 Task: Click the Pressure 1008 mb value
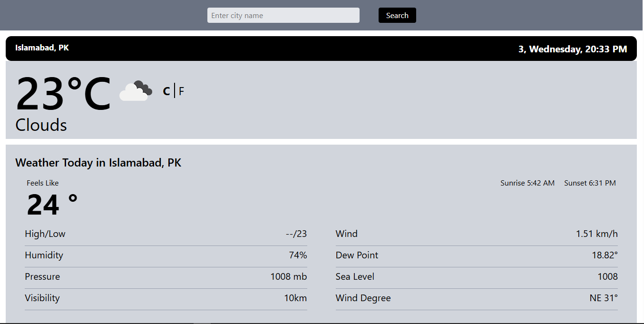click(288, 277)
